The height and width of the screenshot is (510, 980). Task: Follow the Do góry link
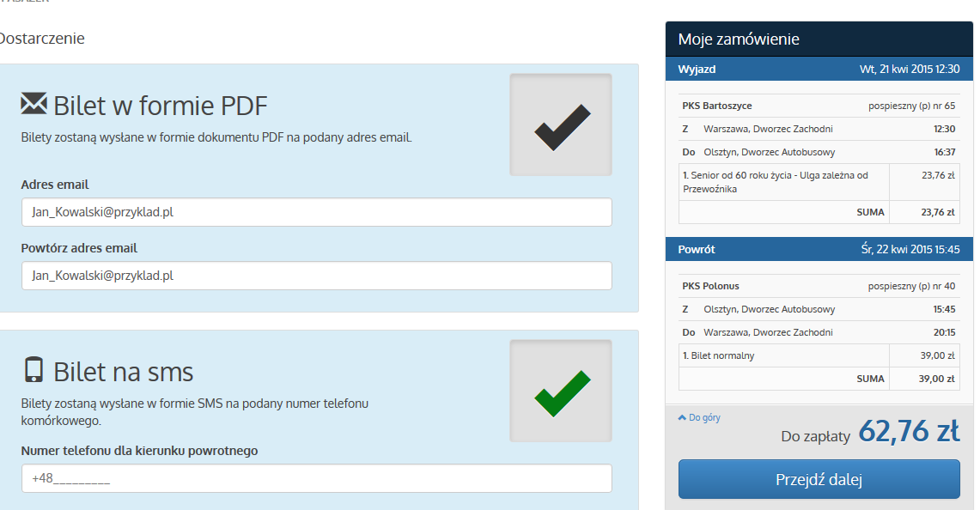pos(704,417)
